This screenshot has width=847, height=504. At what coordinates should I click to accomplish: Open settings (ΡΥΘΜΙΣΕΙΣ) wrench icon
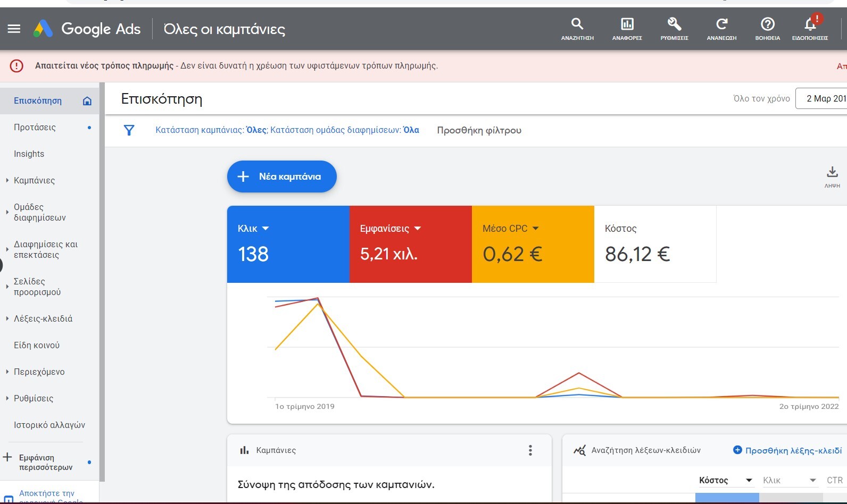pos(674,24)
